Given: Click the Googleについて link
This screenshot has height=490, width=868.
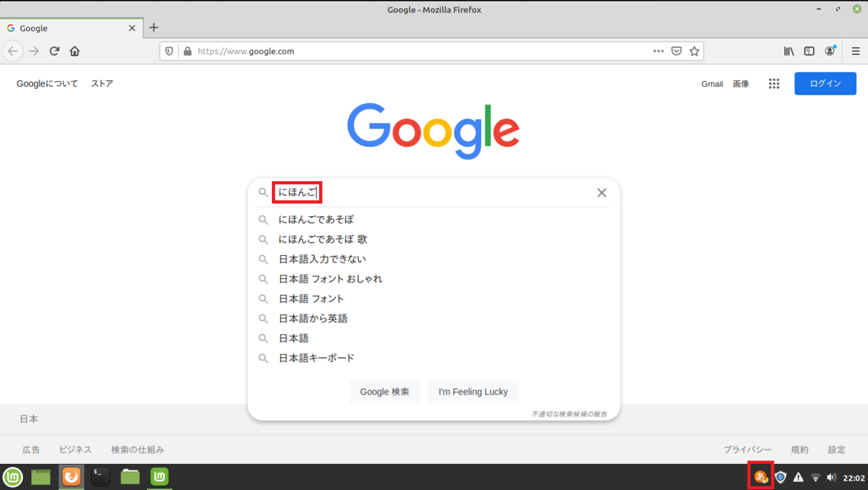Looking at the screenshot, I should [x=47, y=84].
